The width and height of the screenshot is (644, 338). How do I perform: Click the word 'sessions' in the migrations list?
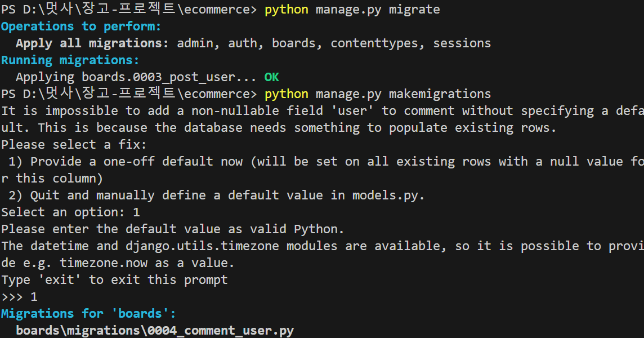pos(462,43)
